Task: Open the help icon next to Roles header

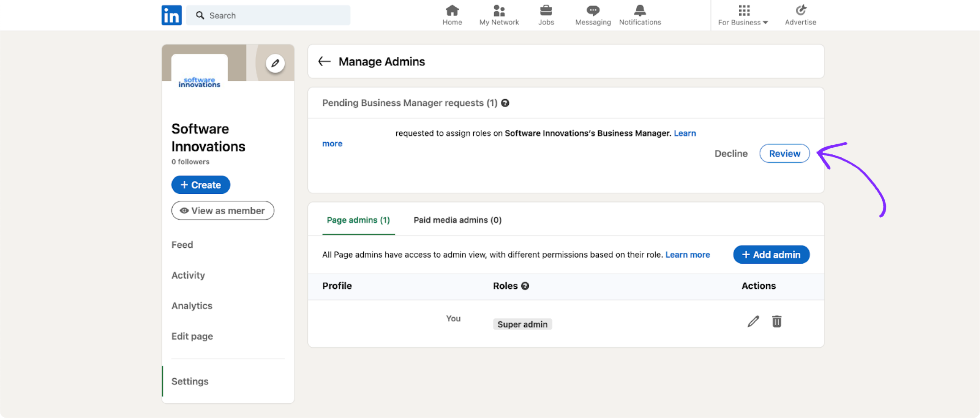Action: pyautogui.click(x=526, y=286)
